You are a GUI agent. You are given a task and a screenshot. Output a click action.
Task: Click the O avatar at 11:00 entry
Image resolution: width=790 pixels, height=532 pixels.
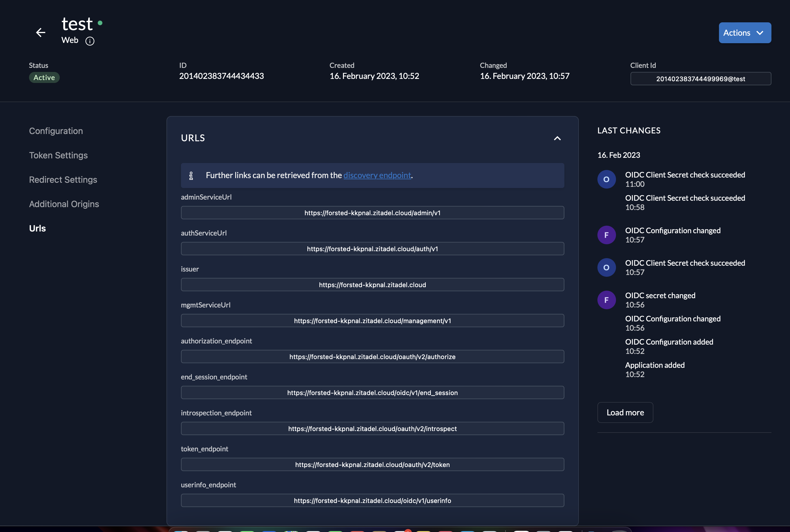click(x=606, y=180)
